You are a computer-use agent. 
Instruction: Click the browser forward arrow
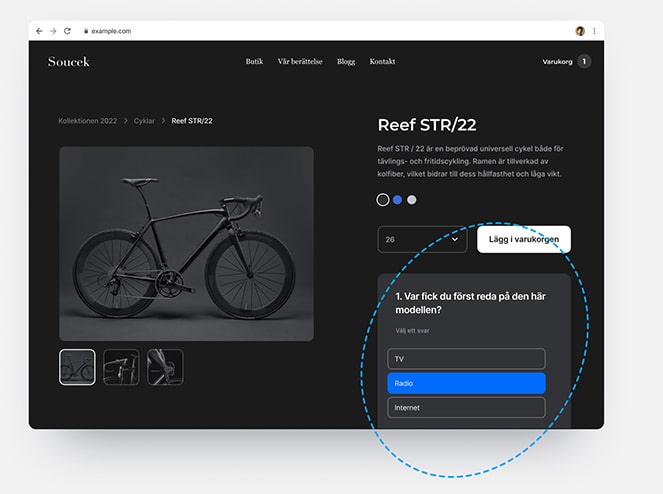53,31
